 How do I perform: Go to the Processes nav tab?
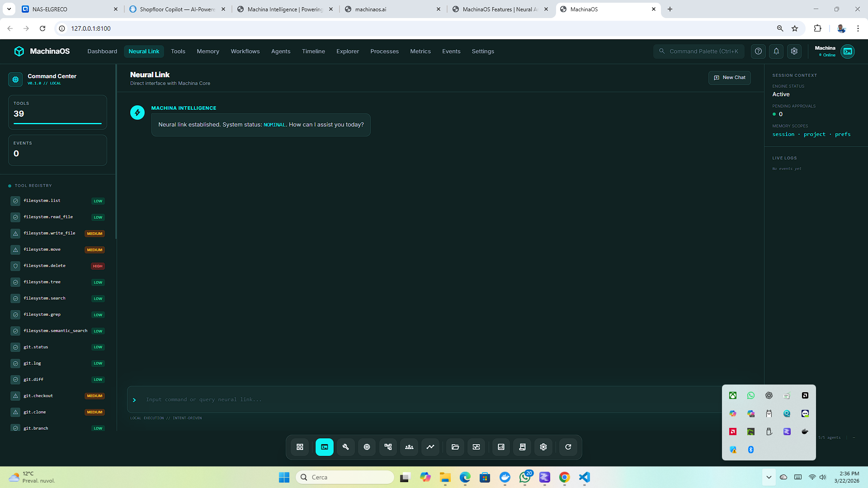click(x=384, y=52)
